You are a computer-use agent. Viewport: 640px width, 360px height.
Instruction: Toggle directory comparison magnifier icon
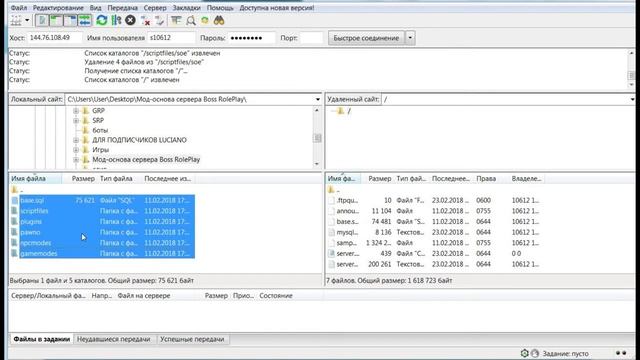(x=191, y=20)
